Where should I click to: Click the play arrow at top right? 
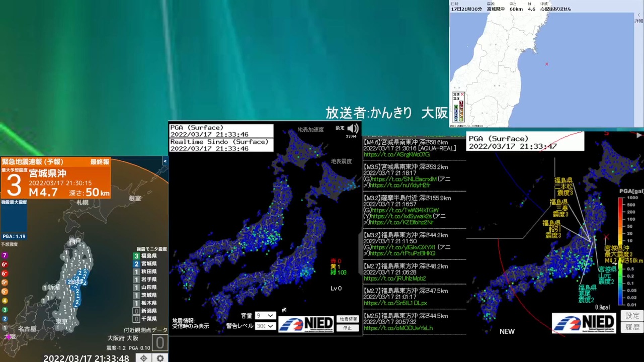(639, 135)
